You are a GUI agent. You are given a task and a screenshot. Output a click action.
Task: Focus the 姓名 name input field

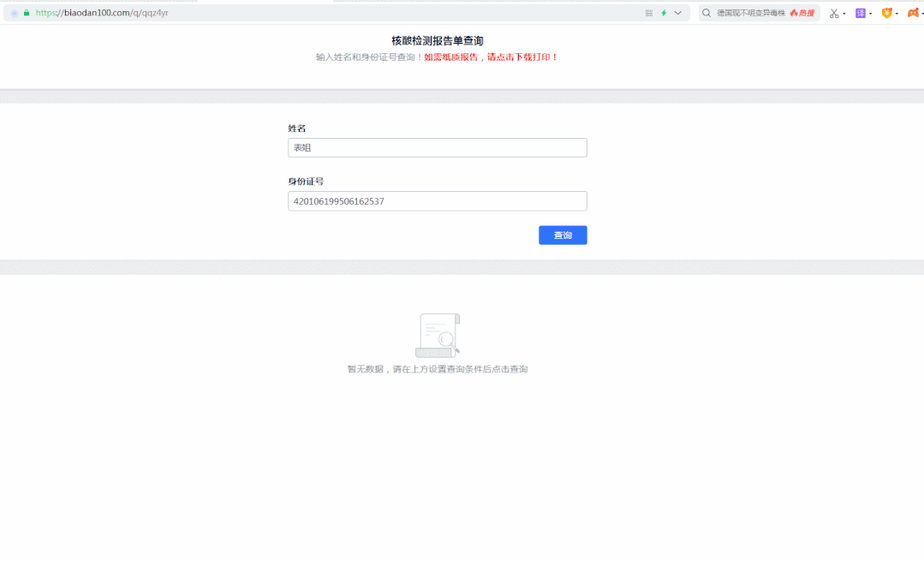coord(437,148)
